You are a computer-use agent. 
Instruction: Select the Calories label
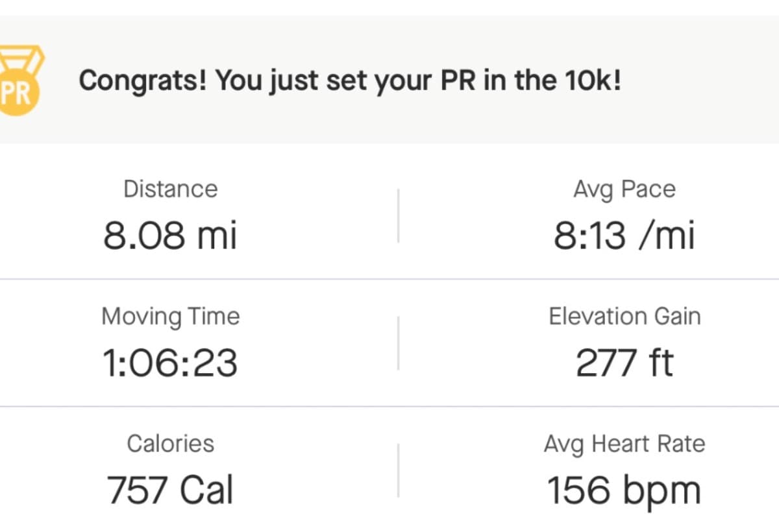click(x=170, y=444)
